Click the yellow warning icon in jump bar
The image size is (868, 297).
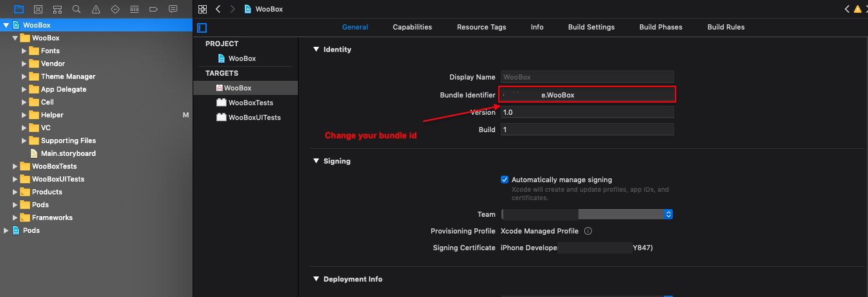pyautogui.click(x=857, y=9)
